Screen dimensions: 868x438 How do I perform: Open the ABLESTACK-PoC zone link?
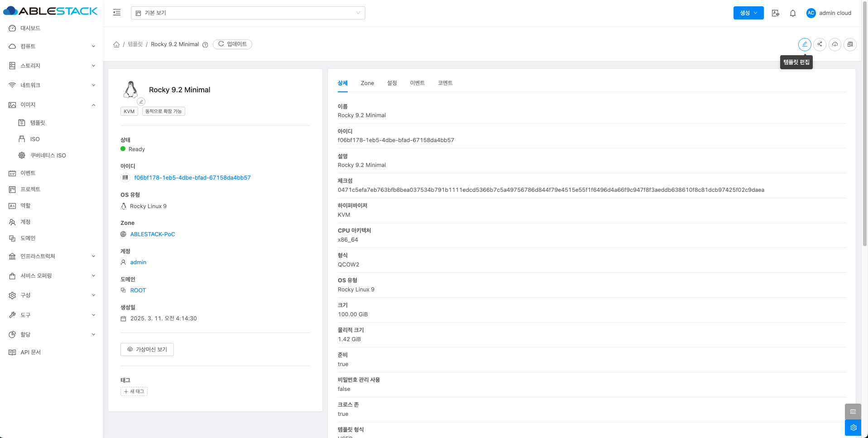tap(153, 234)
